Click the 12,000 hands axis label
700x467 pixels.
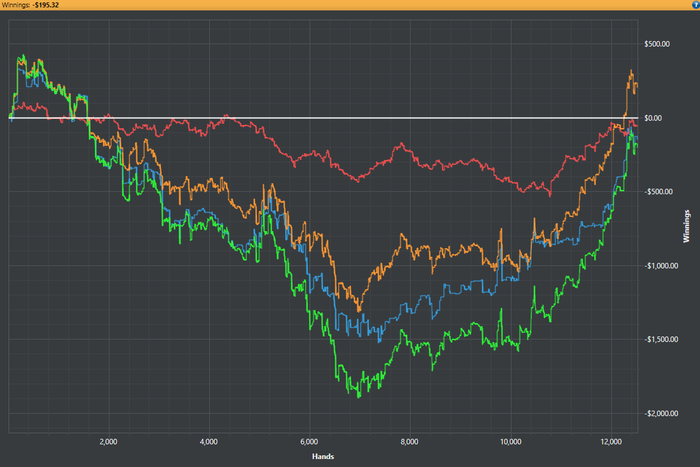tap(611, 442)
